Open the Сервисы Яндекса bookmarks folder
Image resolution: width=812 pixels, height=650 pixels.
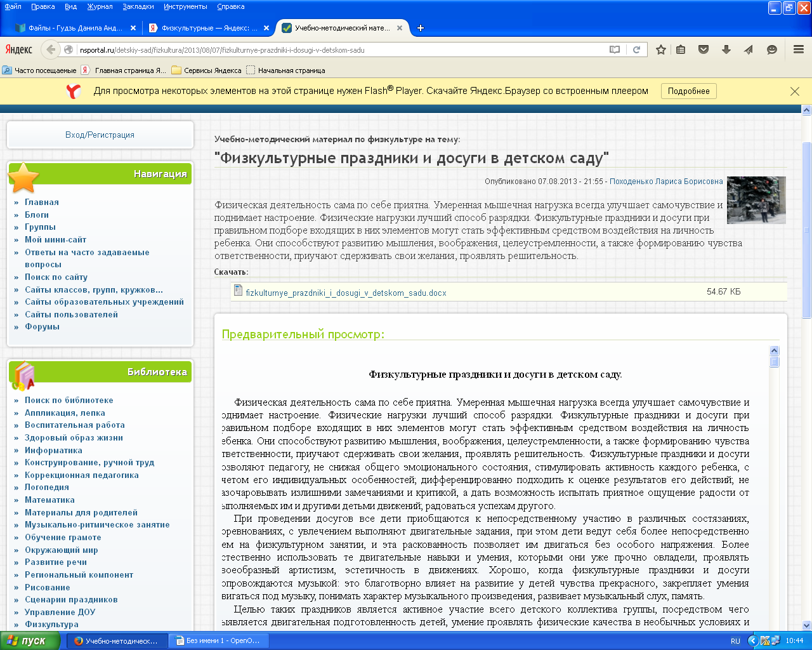(x=206, y=70)
